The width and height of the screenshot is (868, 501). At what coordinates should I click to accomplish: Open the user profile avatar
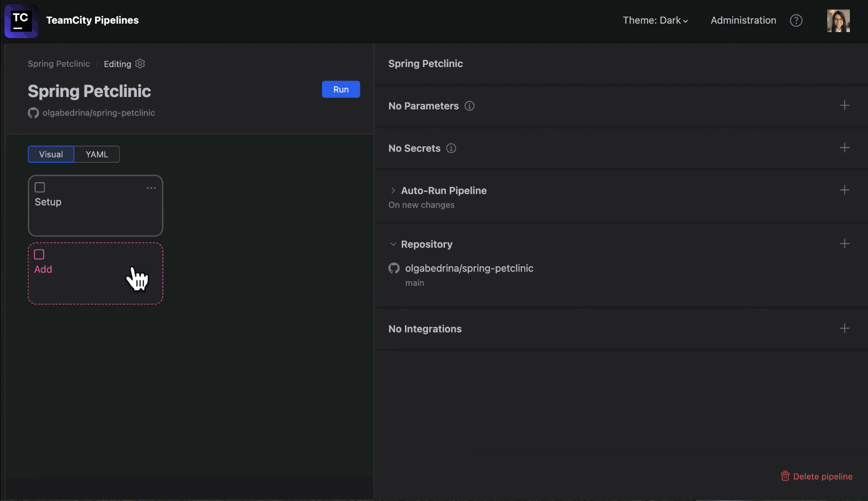(838, 20)
